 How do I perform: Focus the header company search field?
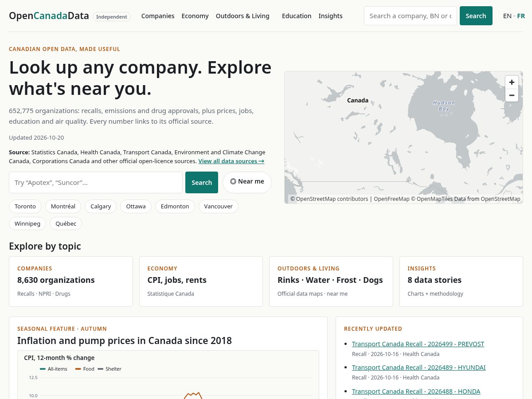click(x=411, y=16)
